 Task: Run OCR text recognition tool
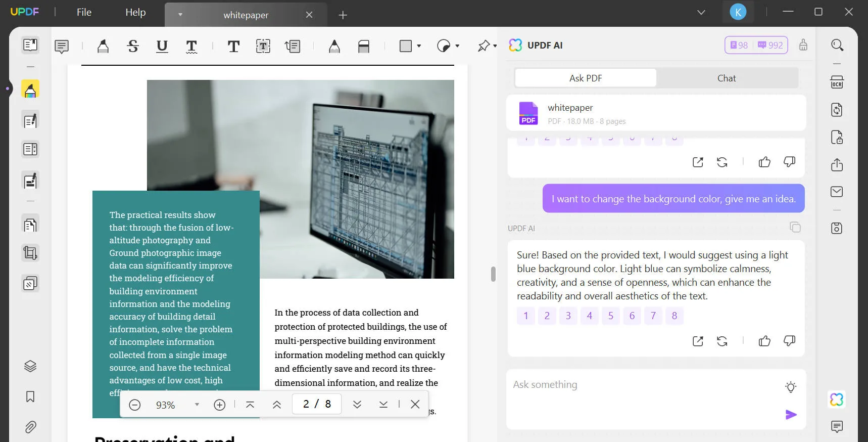click(x=837, y=82)
